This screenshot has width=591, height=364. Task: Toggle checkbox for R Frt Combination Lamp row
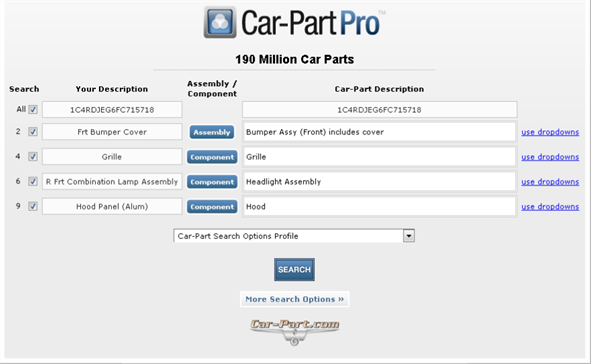[33, 181]
